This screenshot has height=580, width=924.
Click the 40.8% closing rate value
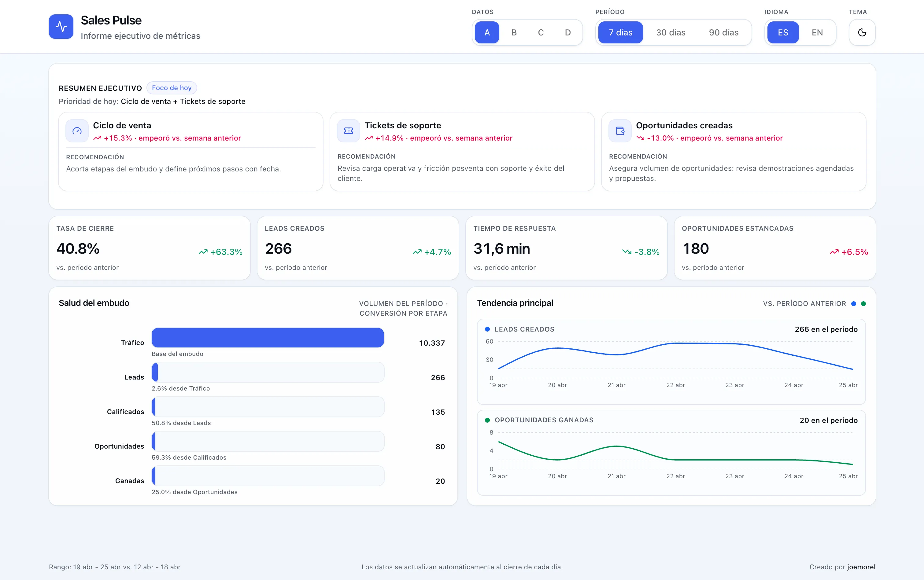[78, 248]
